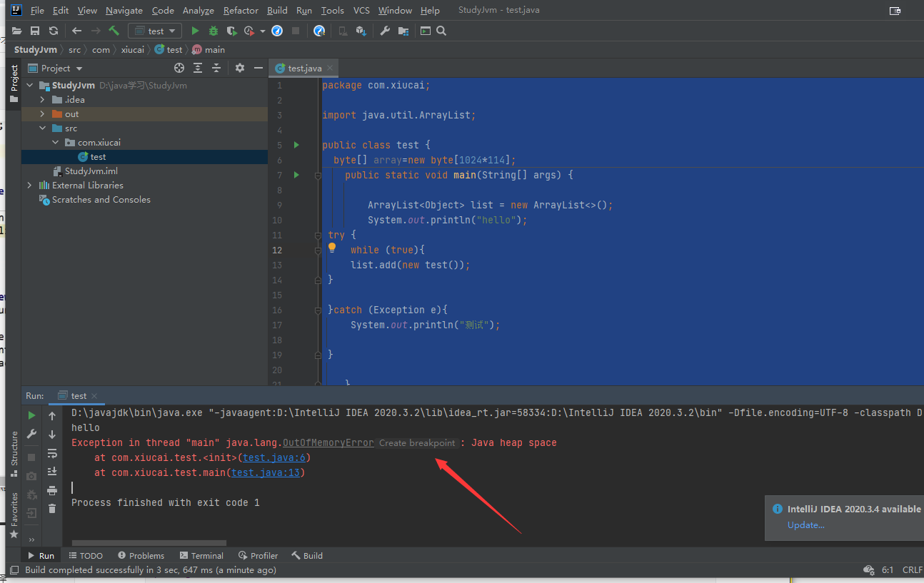Rerun test with green arrow in Run panel
Viewport: 924px width, 583px height.
31,415
